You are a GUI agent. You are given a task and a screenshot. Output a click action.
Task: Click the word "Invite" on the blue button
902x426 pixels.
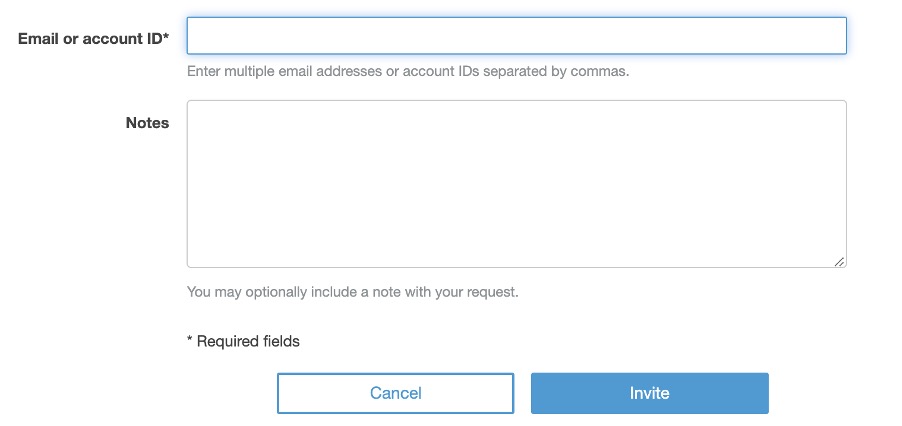649,393
